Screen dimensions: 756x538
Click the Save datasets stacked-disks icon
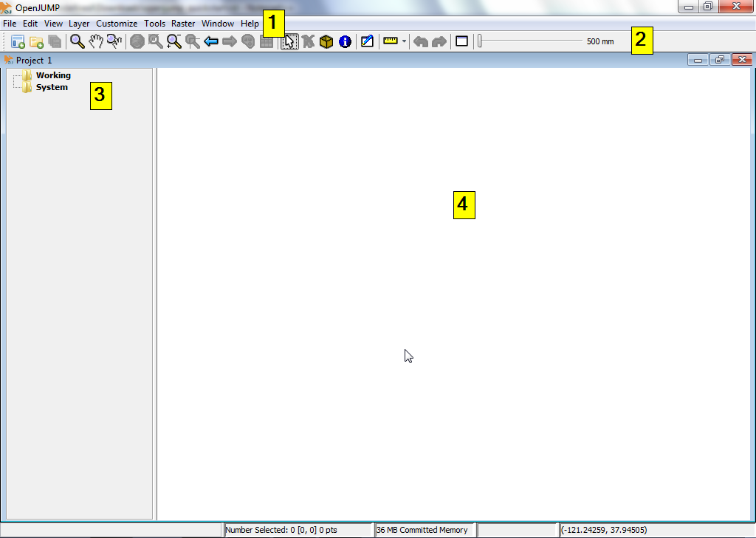[x=55, y=41]
